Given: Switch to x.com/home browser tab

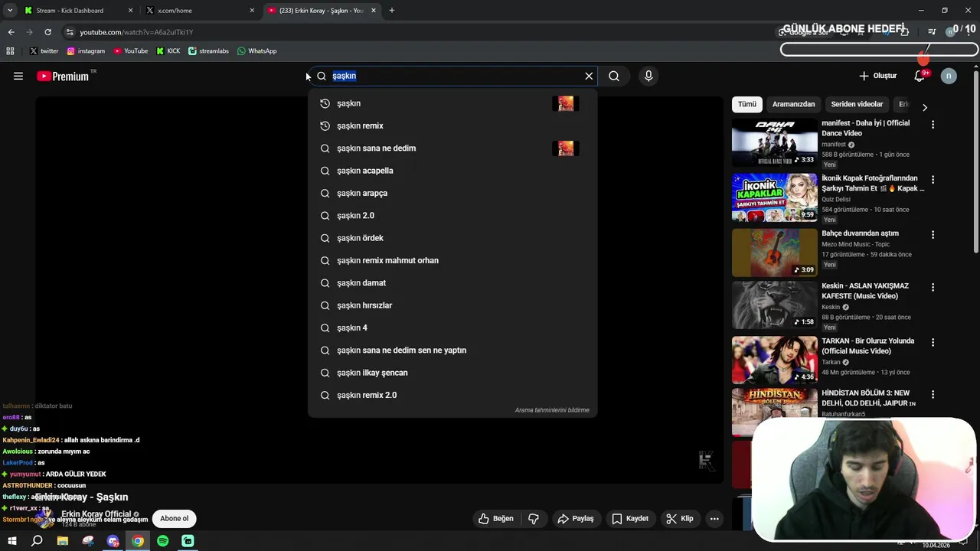Looking at the screenshot, I should click(x=199, y=11).
